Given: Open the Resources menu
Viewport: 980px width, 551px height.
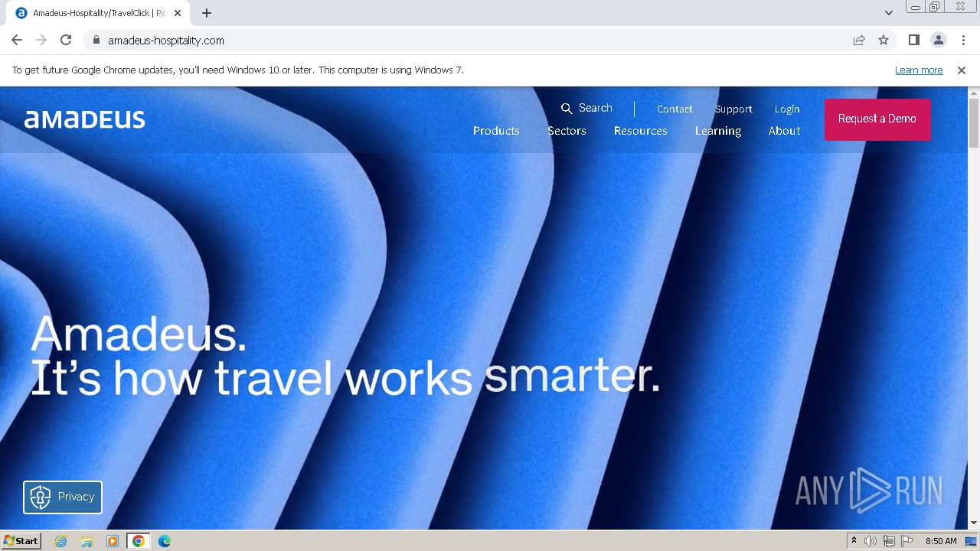Looking at the screenshot, I should [640, 131].
